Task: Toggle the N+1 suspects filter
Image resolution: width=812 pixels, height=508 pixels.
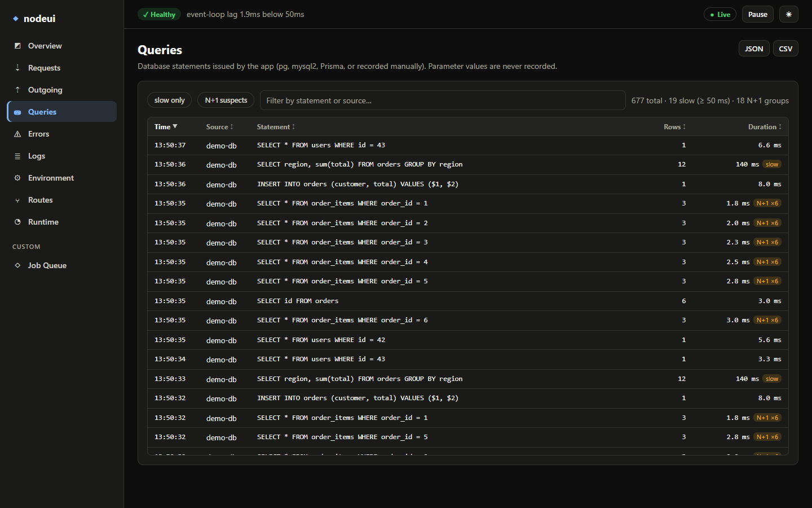Action: coord(226,100)
